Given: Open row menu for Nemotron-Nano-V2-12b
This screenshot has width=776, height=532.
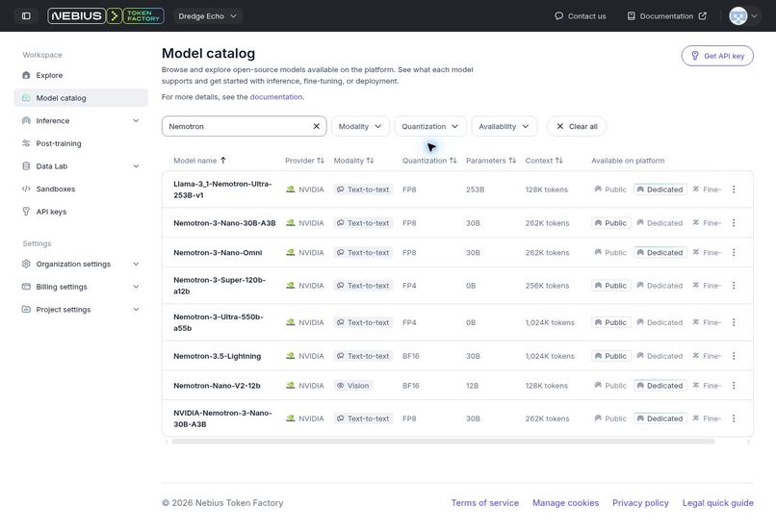Looking at the screenshot, I should coord(734,385).
